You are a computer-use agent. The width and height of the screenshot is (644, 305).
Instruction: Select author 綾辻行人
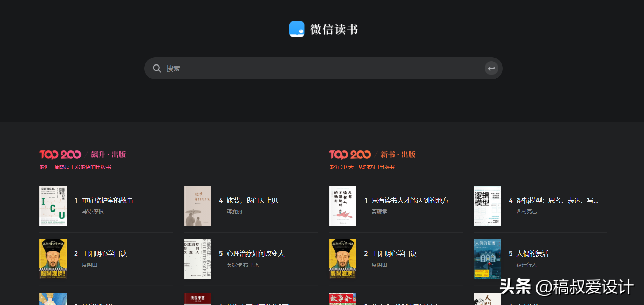tap(527, 265)
